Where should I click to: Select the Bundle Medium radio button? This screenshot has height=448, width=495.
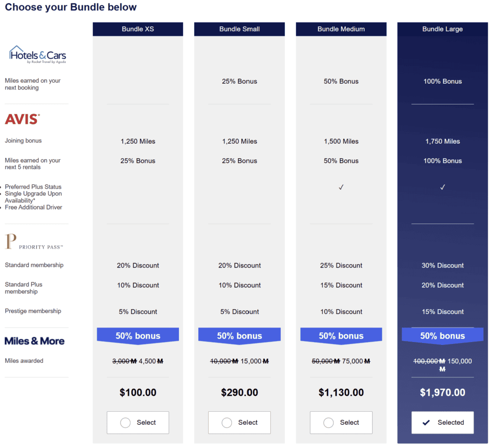(x=328, y=422)
